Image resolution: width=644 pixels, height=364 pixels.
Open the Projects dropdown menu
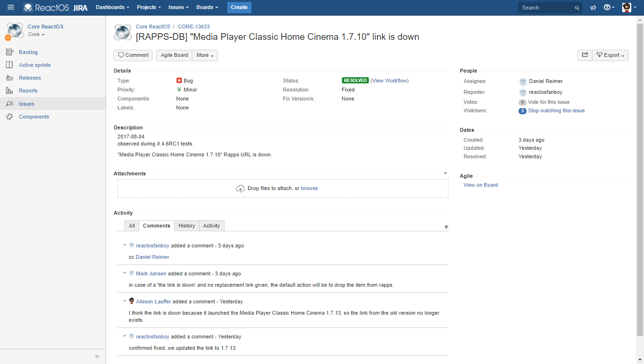(149, 8)
